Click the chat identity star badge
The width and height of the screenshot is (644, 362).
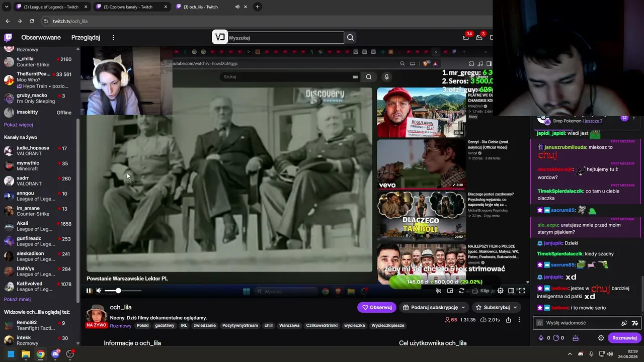point(539,323)
